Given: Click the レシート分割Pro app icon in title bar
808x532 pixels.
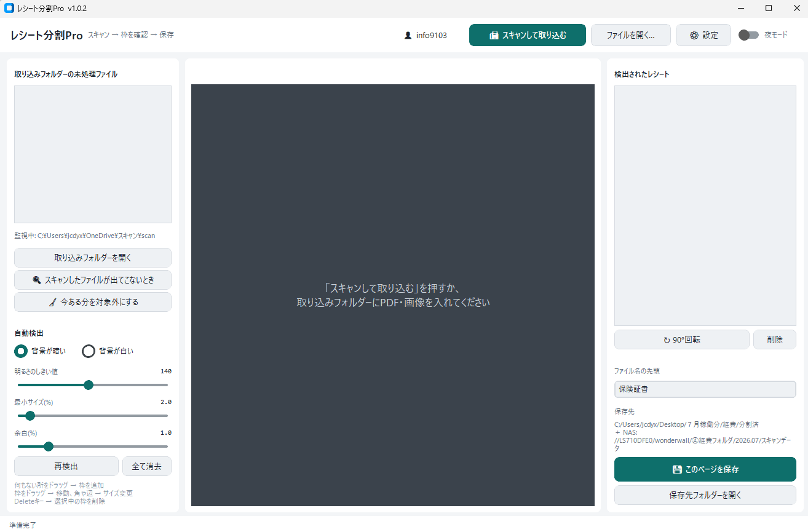Looking at the screenshot, I should pos(9,8).
